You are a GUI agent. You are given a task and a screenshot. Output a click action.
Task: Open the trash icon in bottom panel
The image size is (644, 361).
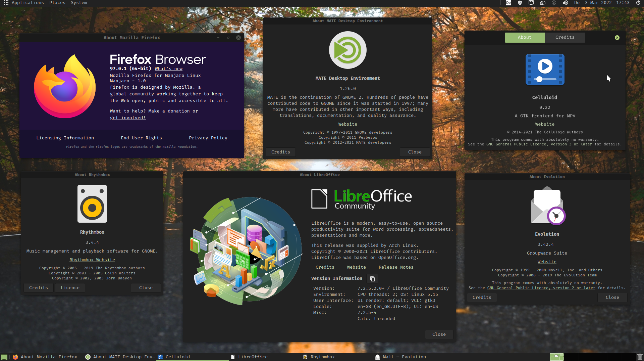[640, 357]
